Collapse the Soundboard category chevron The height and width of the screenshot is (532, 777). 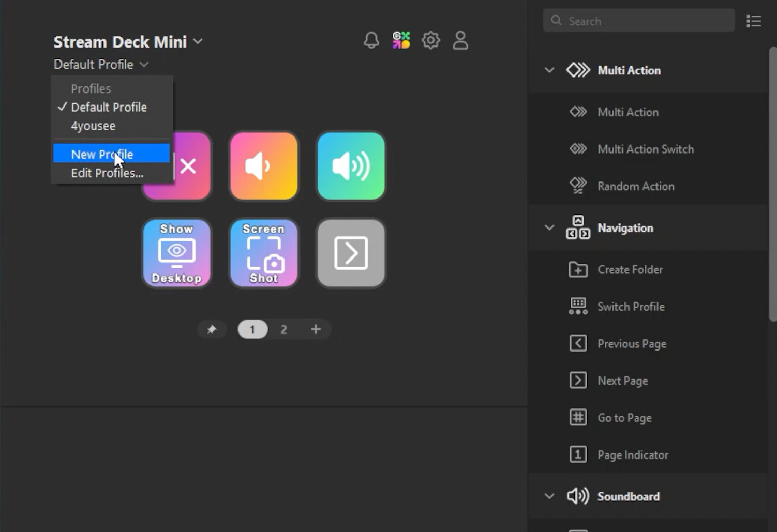[x=549, y=496]
